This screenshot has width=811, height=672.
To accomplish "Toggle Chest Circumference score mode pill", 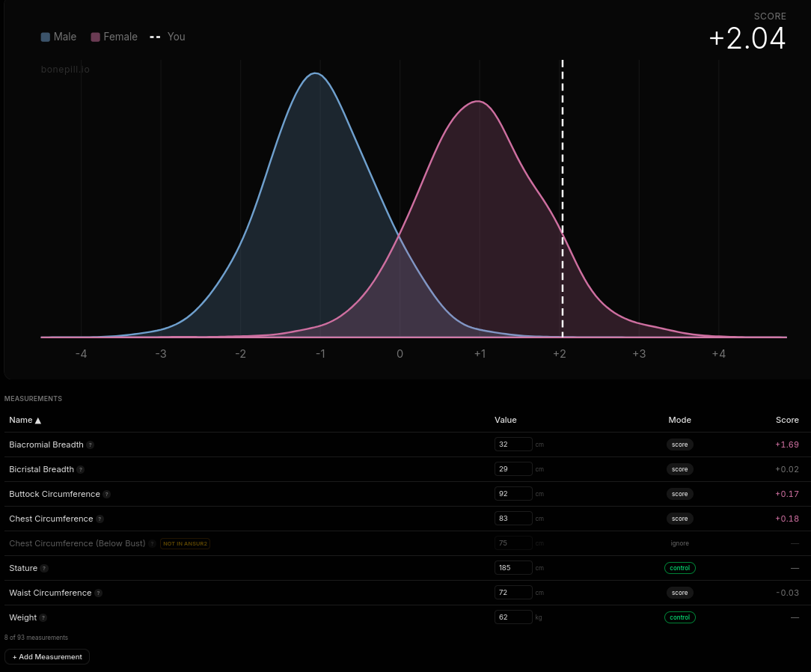I will pos(679,519).
